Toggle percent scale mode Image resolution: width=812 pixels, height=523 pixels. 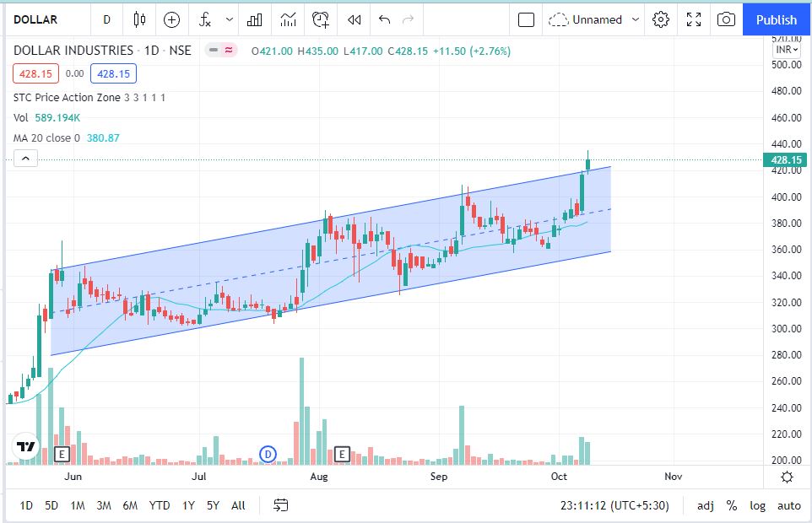click(731, 505)
